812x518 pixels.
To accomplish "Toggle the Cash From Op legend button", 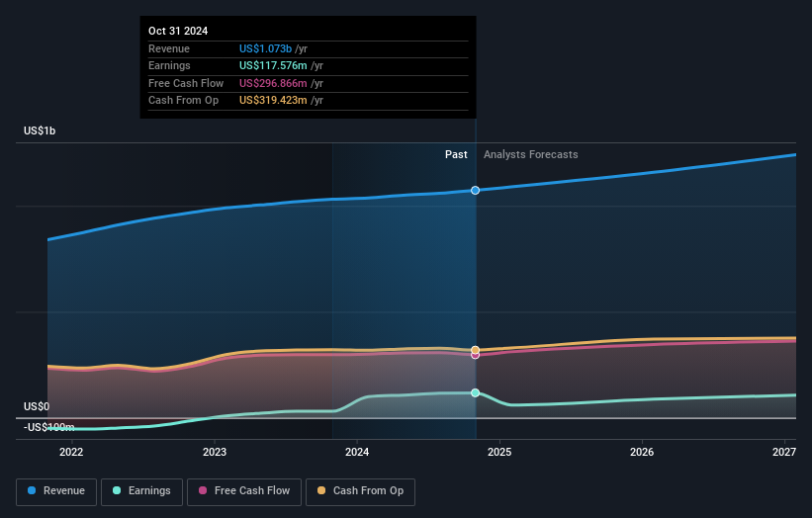I will (360, 491).
